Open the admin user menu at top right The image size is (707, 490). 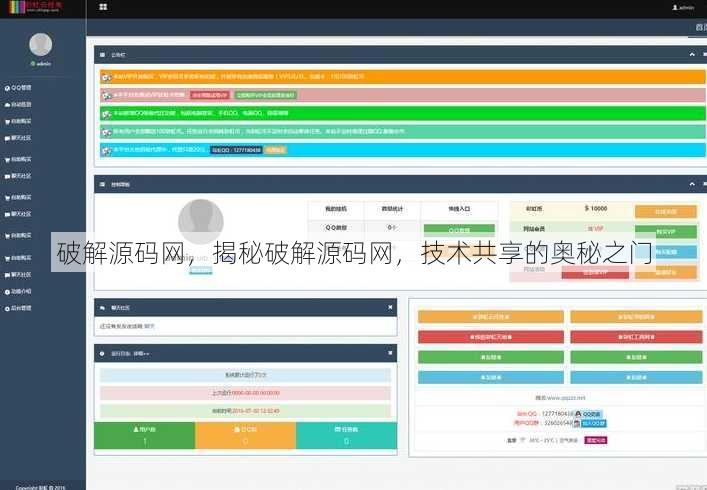click(683, 7)
